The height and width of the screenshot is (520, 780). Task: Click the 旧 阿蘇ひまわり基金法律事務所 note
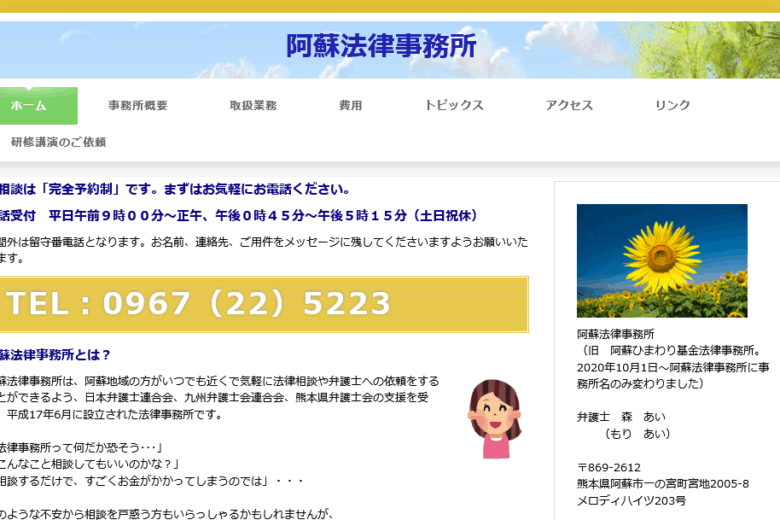click(673, 350)
